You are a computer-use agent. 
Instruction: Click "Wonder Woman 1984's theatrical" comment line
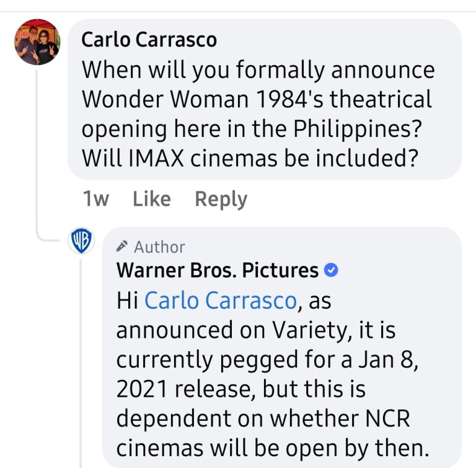coord(257,99)
